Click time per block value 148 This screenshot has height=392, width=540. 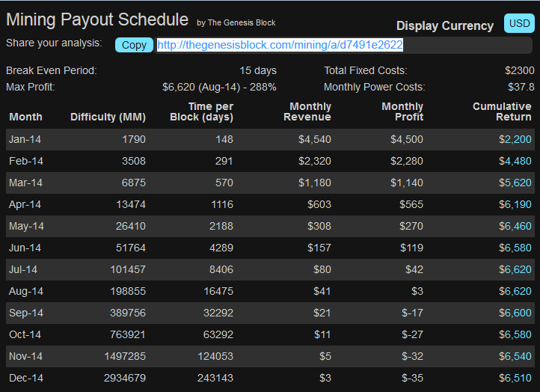pos(224,139)
